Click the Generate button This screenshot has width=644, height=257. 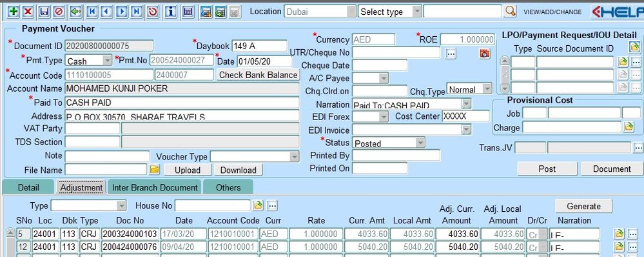(x=583, y=206)
